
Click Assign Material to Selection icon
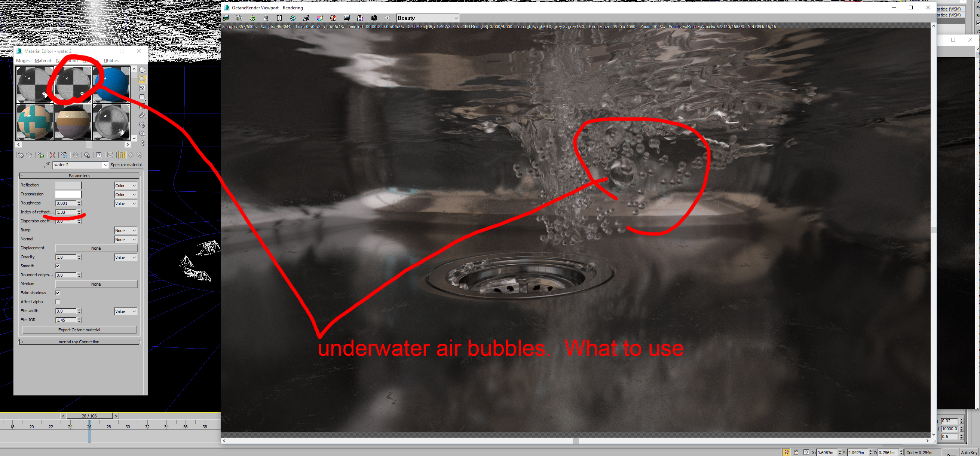tap(40, 155)
